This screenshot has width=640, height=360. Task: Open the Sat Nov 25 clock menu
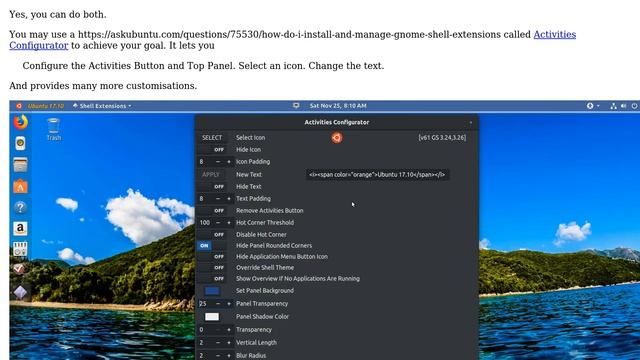[x=338, y=106]
